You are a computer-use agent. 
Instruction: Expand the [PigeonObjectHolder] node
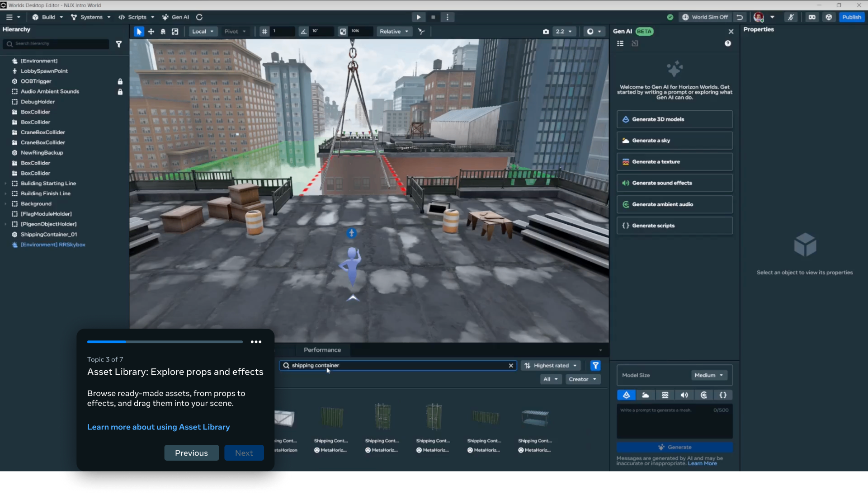click(x=5, y=224)
